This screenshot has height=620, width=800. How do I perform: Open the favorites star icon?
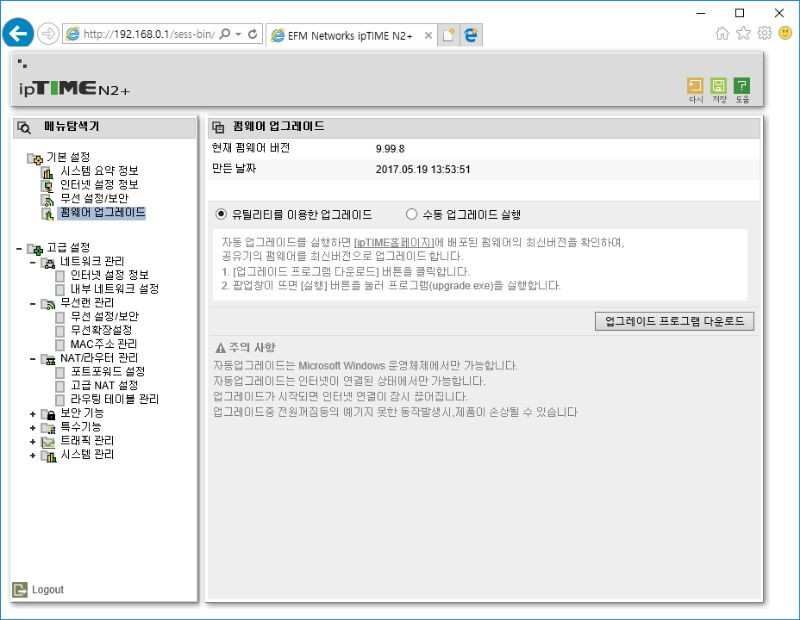coord(745,33)
